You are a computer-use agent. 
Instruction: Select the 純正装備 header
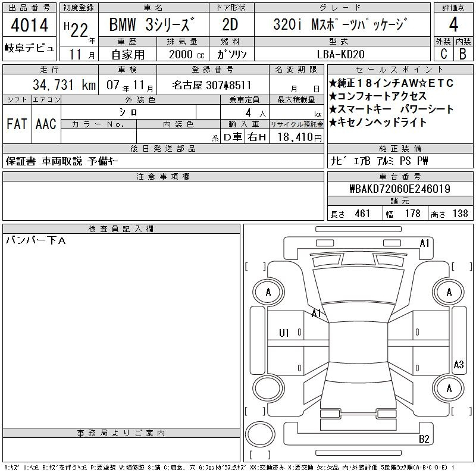[400, 148]
